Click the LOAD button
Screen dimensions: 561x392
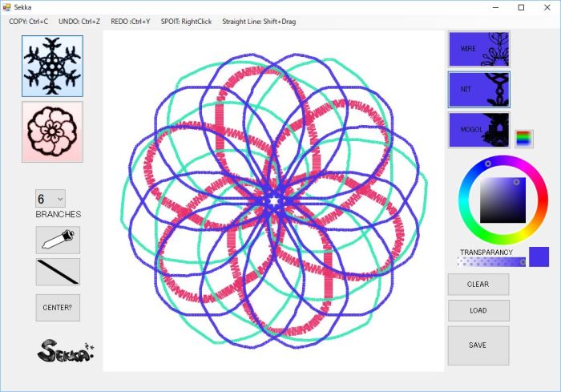(x=478, y=310)
